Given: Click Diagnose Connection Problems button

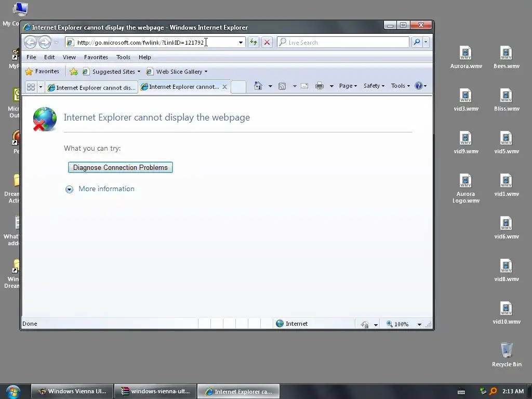Looking at the screenshot, I should tap(121, 167).
